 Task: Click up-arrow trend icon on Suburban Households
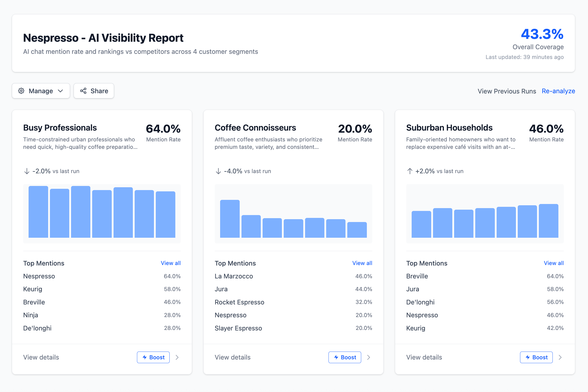click(x=410, y=171)
